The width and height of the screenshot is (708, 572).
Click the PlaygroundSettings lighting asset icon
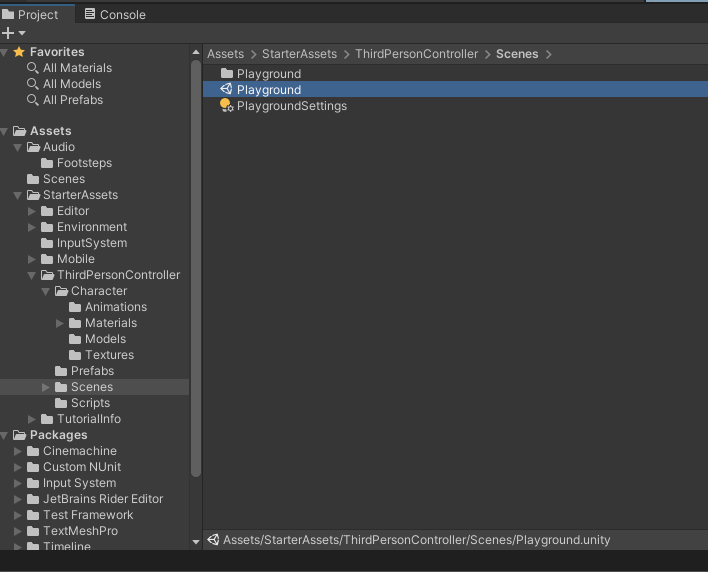tap(226, 106)
